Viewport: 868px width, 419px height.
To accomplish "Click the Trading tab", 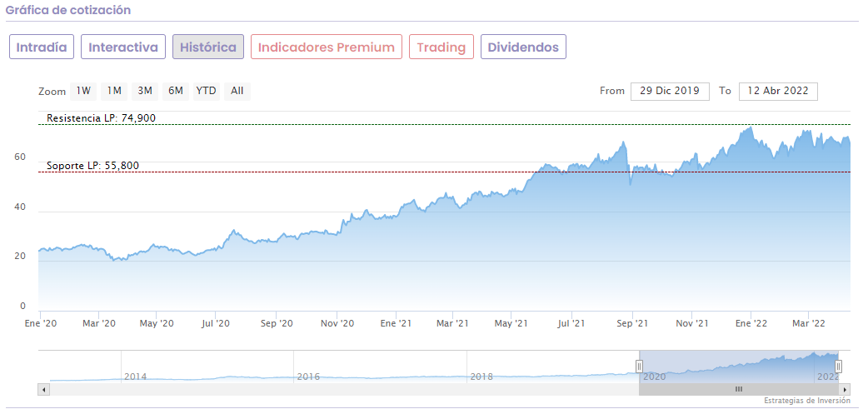I will [441, 47].
